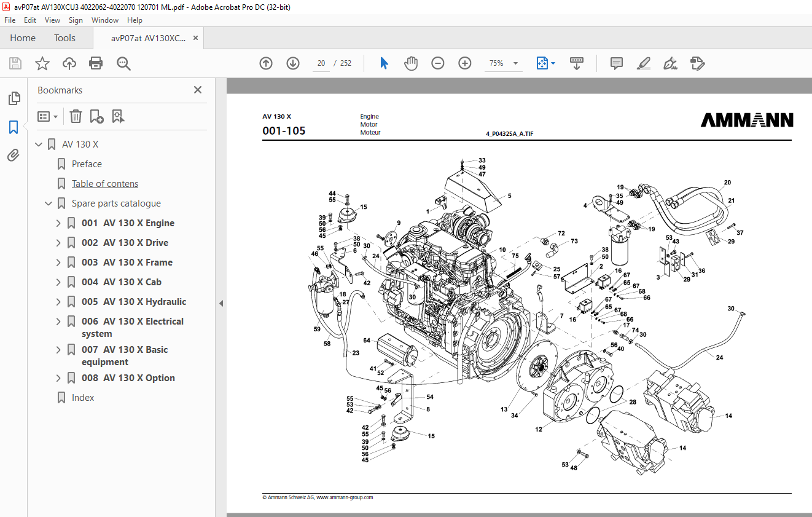The width and height of the screenshot is (812, 517).
Task: Open Attachments paperclip panel
Action: [14, 156]
